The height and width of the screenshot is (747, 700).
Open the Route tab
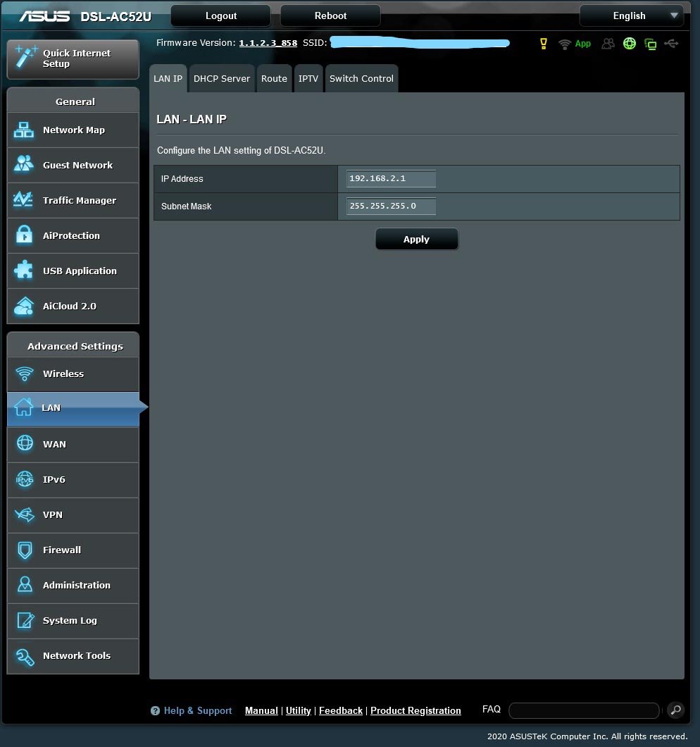(x=274, y=79)
